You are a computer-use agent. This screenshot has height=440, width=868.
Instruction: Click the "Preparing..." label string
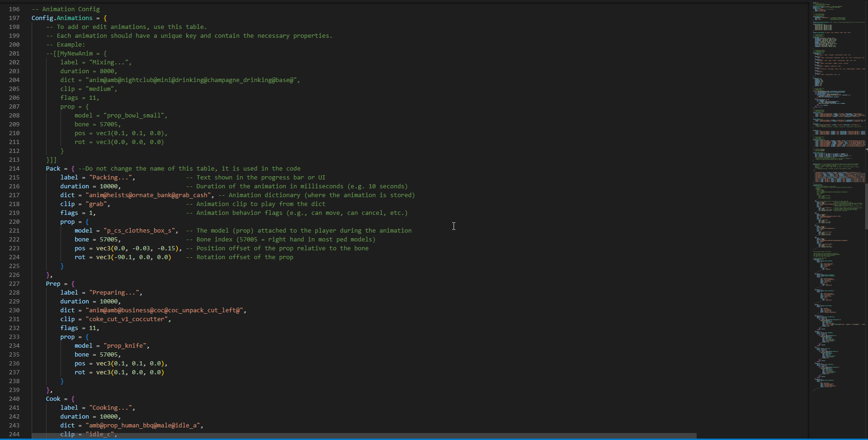pos(115,293)
